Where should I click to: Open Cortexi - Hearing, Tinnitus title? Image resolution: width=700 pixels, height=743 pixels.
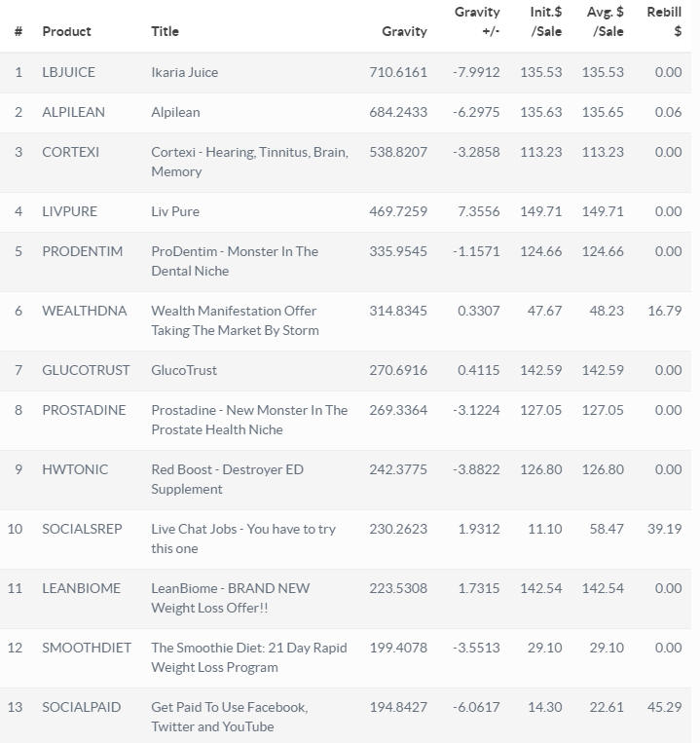tap(249, 162)
